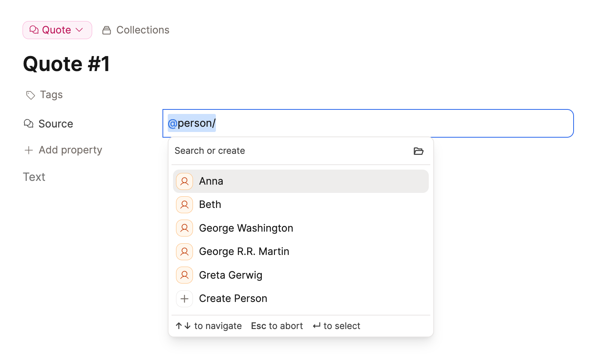
Task: Click the Collections briefcase icon
Action: (106, 29)
